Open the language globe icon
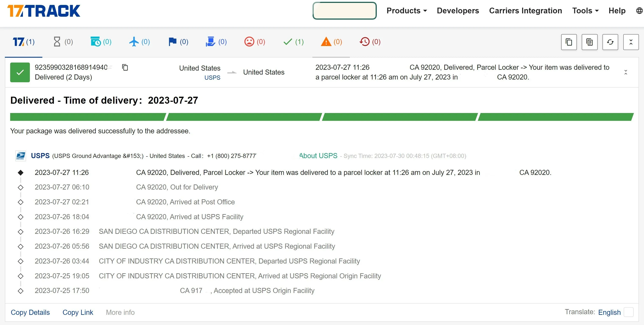 (639, 11)
